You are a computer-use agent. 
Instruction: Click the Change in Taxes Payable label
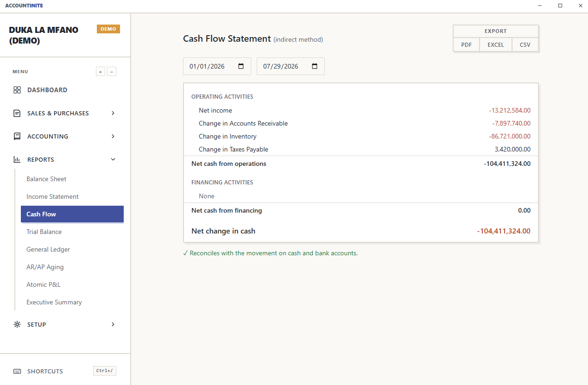234,149
